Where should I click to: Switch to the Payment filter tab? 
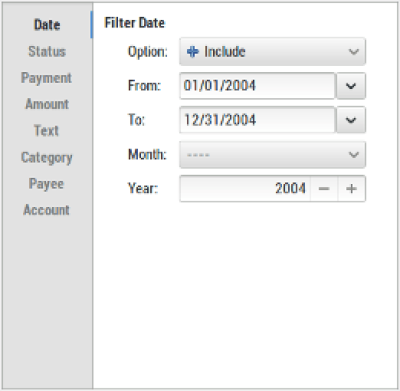coord(46,78)
